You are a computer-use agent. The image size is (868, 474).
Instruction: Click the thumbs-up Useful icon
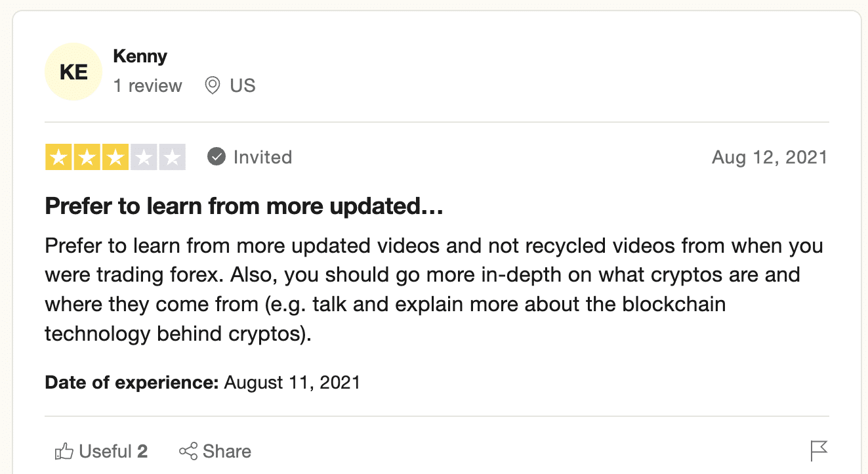pyautogui.click(x=64, y=452)
